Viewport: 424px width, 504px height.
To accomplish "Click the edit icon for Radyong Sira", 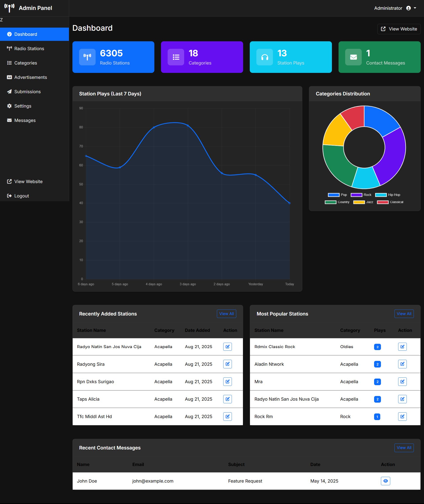I will point(227,364).
